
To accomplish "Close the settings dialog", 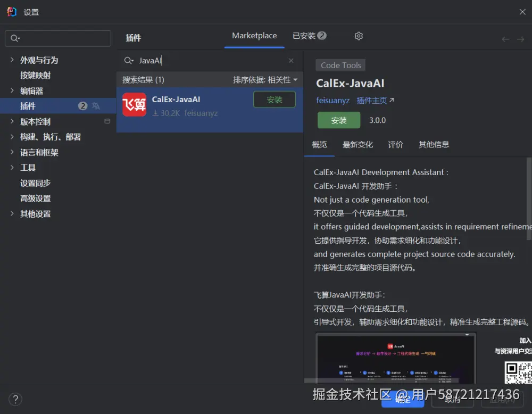I will (x=522, y=12).
